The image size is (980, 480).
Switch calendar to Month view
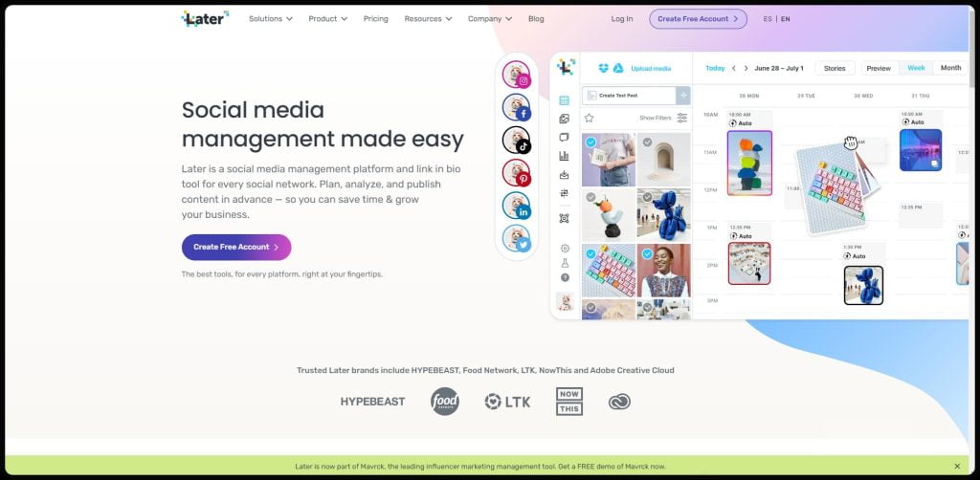[x=950, y=68]
